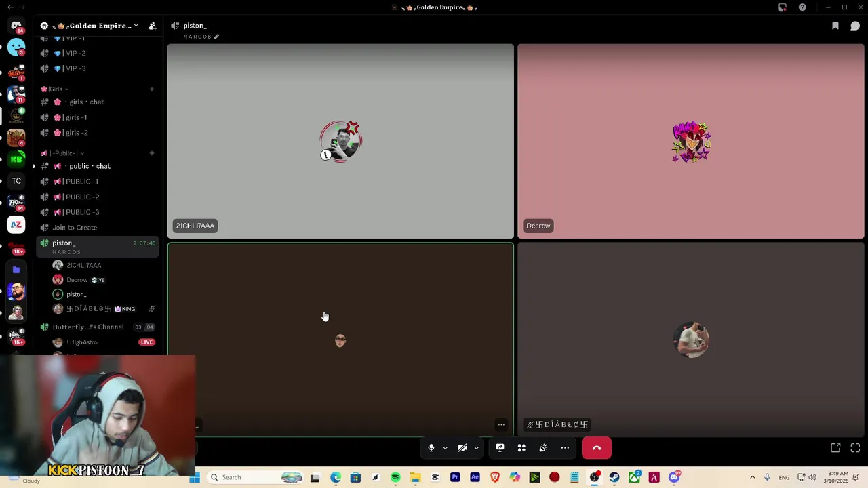This screenshot has height=488, width=868.
Task: Open the inbox icon in title bar
Action: click(x=783, y=7)
